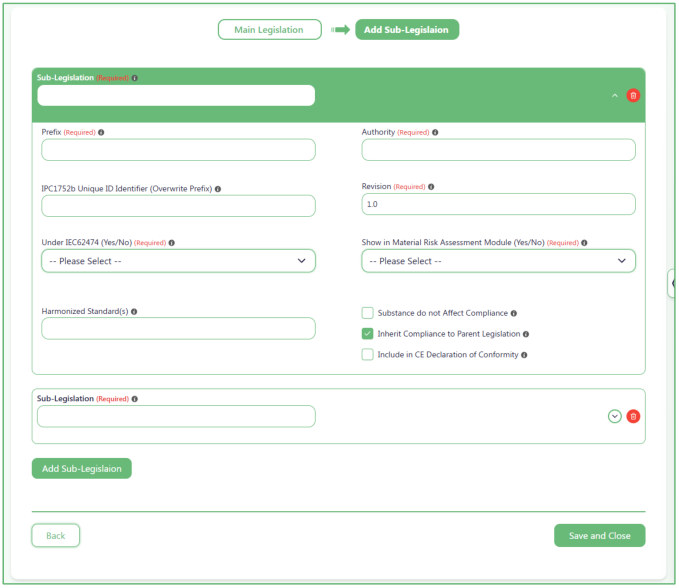This screenshot has width=679, height=588.
Task: Focus the Prefix input field
Action: click(x=178, y=150)
